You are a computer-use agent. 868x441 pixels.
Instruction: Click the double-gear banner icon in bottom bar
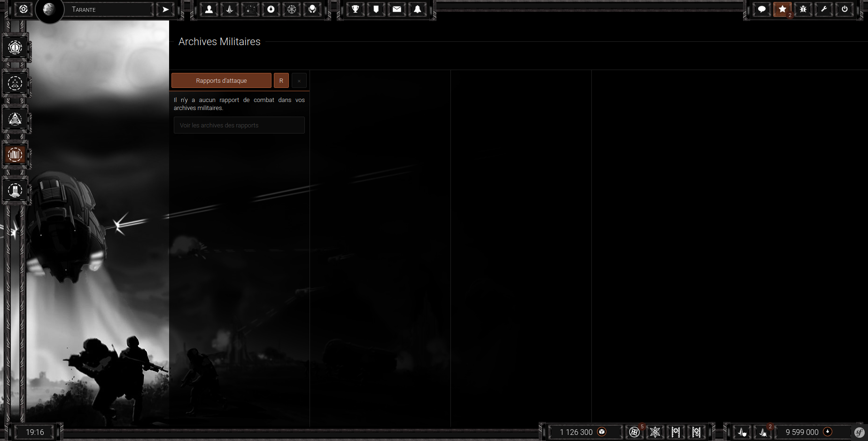coord(697,432)
